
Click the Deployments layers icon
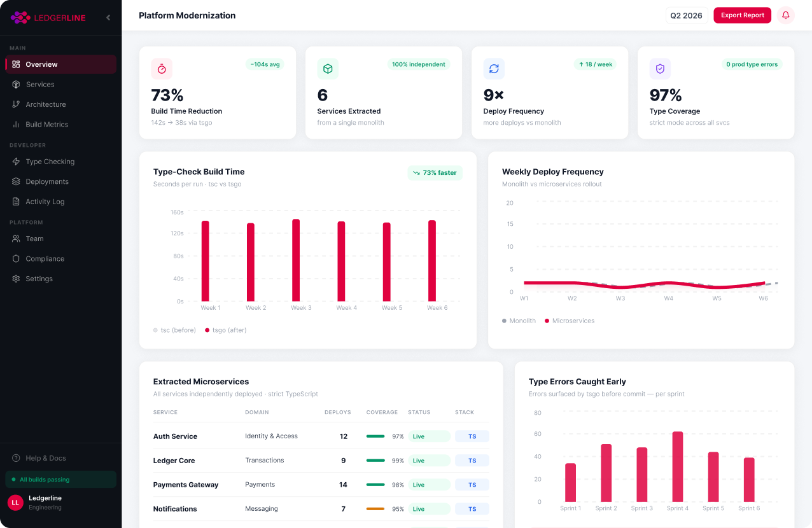pos(16,181)
